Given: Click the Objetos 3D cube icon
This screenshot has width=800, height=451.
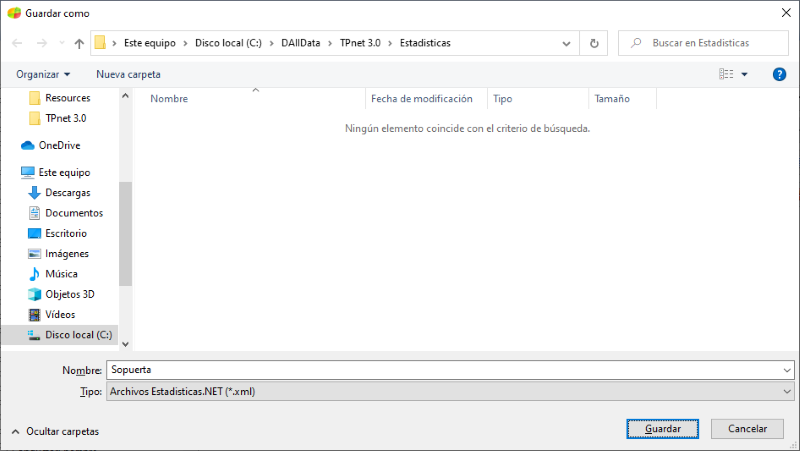Looking at the screenshot, I should pyautogui.click(x=34, y=294).
